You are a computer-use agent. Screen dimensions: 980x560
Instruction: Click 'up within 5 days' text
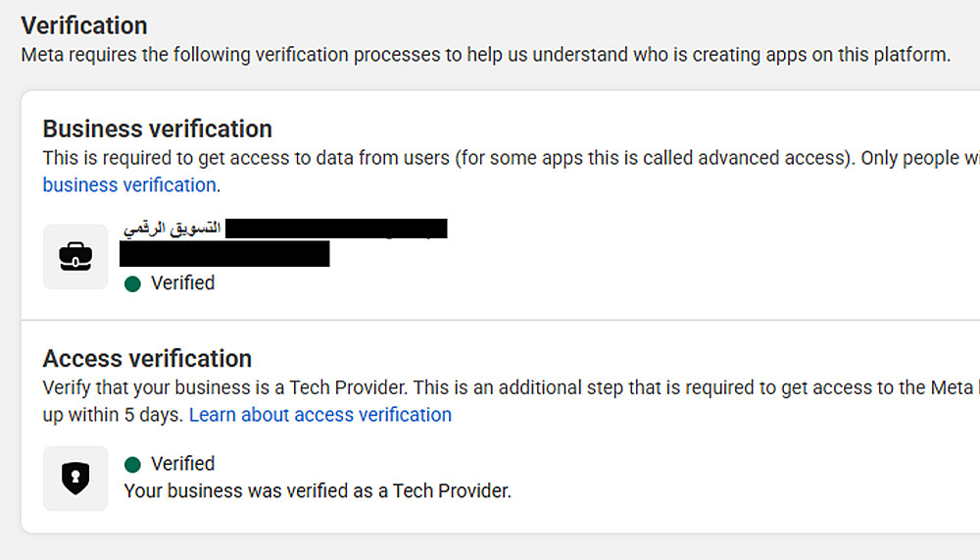click(x=113, y=414)
